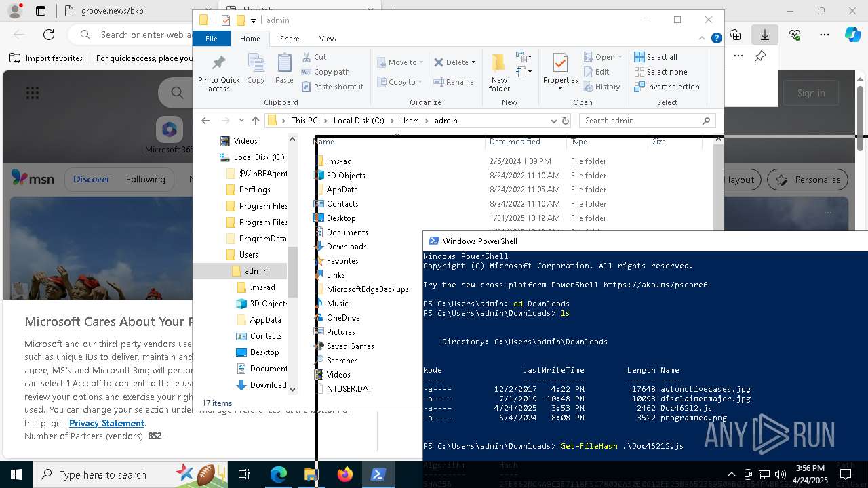Sort by Date modified column header

pos(526,142)
